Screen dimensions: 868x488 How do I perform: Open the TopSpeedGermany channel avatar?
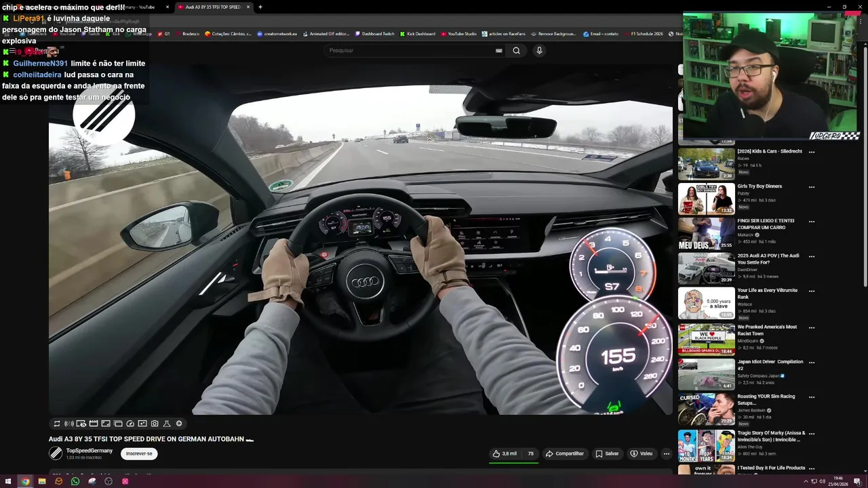(56, 453)
